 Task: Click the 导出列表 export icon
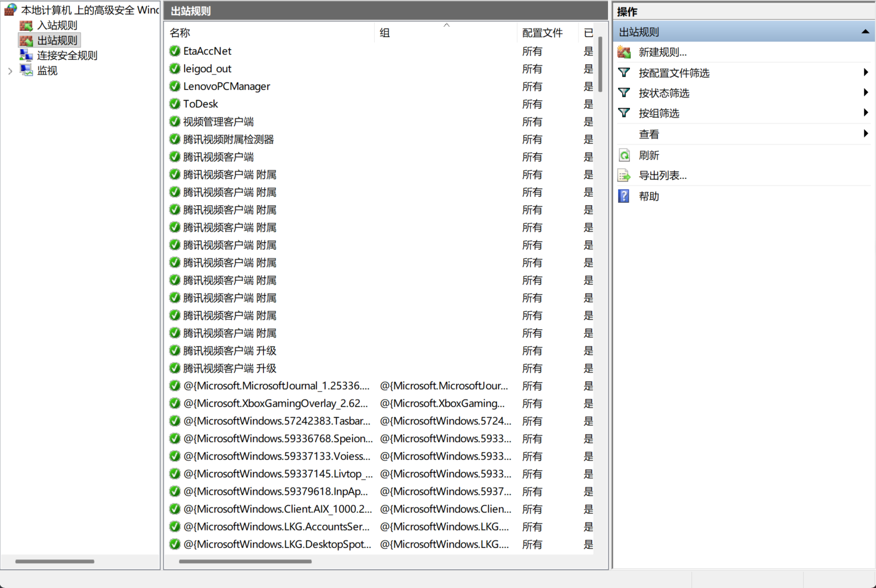click(x=624, y=176)
